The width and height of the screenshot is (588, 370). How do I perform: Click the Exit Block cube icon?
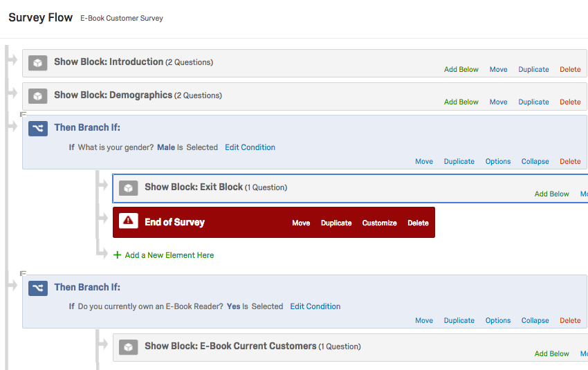coord(128,187)
